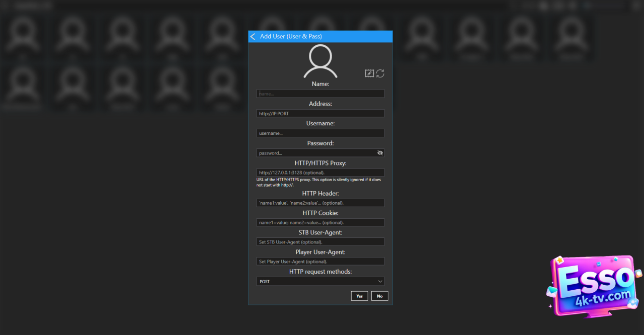
Task: Select the HTTP Cookie input box
Action: coord(320,222)
